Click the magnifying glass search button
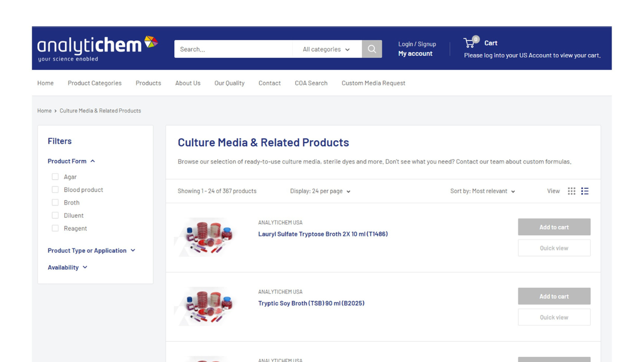Image resolution: width=644 pixels, height=362 pixels. (372, 49)
